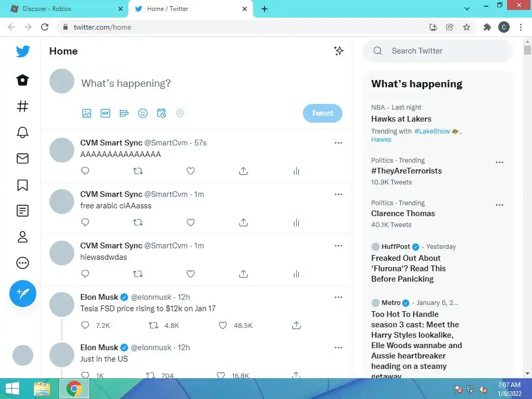Click the blue compose Tweet feather button
Viewport: 532px width, 399px height.
23,294
